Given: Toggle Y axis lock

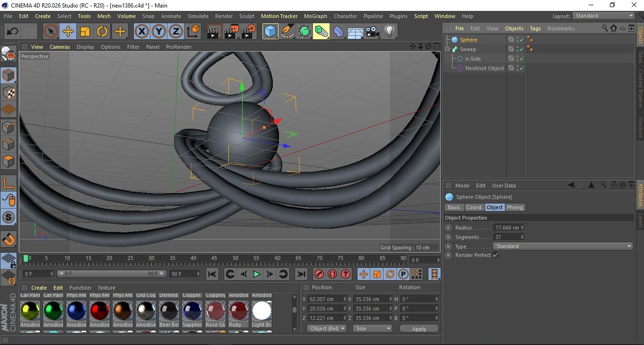Looking at the screenshot, I should pyautogui.click(x=159, y=32).
